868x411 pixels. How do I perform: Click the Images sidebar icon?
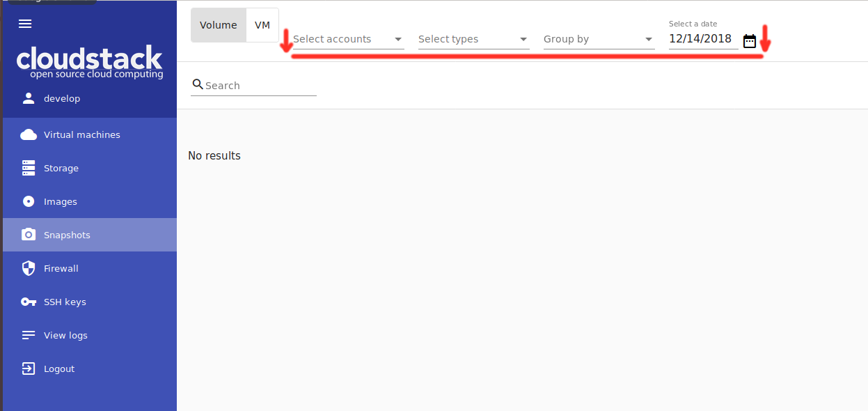(x=29, y=201)
